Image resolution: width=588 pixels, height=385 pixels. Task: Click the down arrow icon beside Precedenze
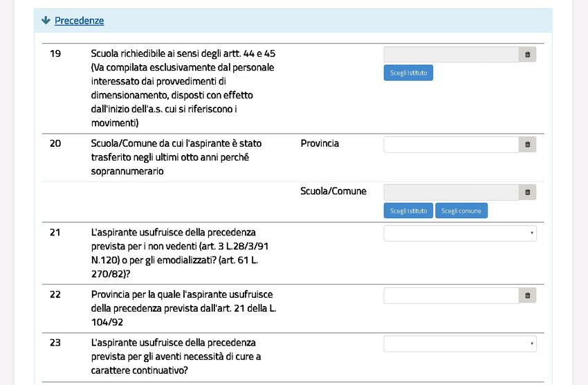tap(46, 21)
